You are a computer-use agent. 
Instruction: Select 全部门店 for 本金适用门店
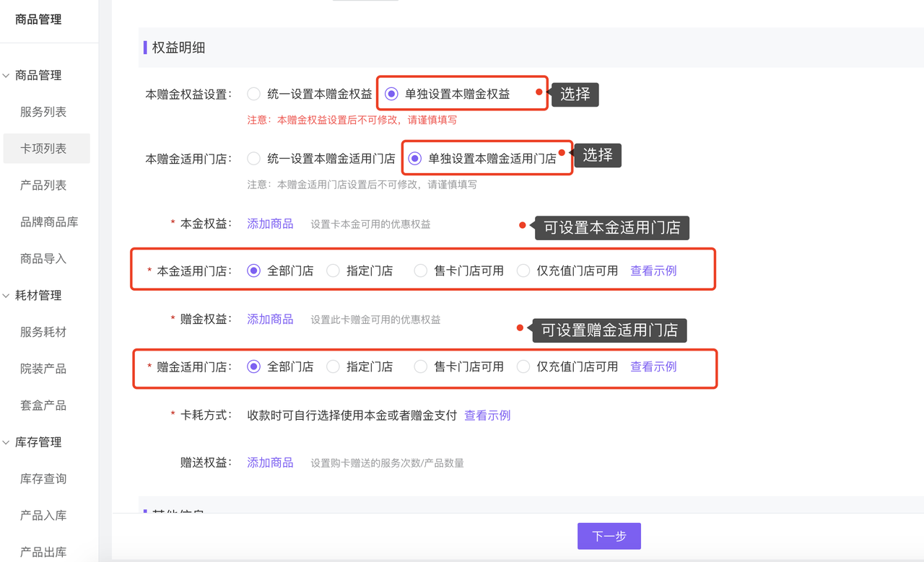click(x=253, y=271)
